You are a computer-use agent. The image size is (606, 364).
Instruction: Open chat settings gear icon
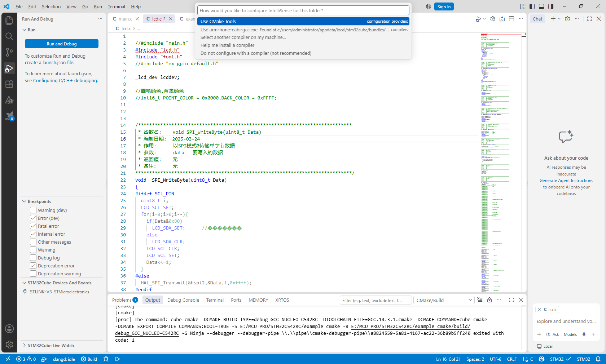point(567,19)
